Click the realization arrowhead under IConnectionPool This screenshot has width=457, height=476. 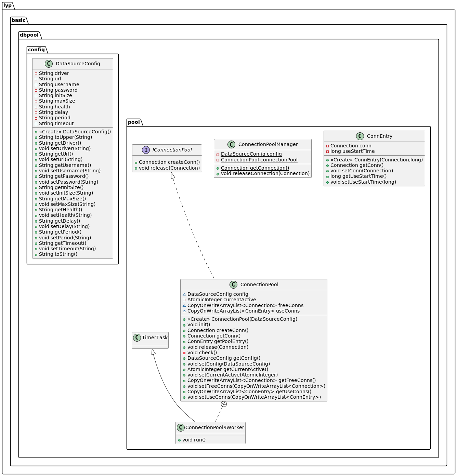[x=173, y=176]
